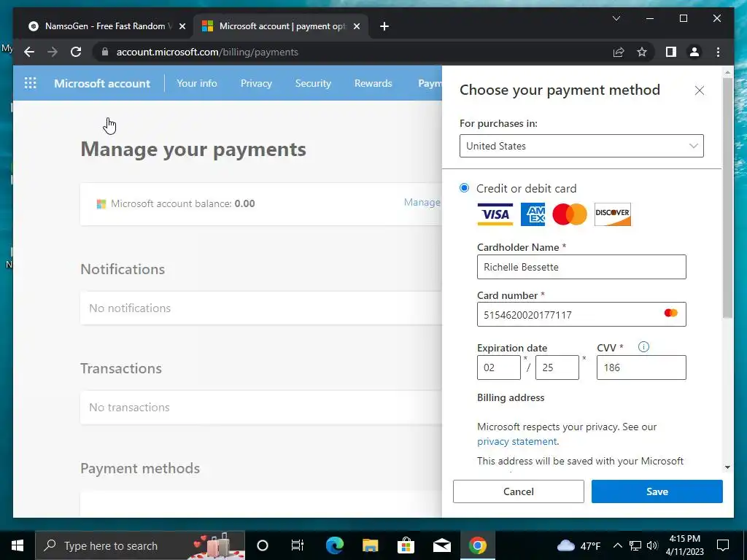Open the Microsoft apps grid launcher
The width and height of the screenshot is (747, 560).
click(30, 83)
